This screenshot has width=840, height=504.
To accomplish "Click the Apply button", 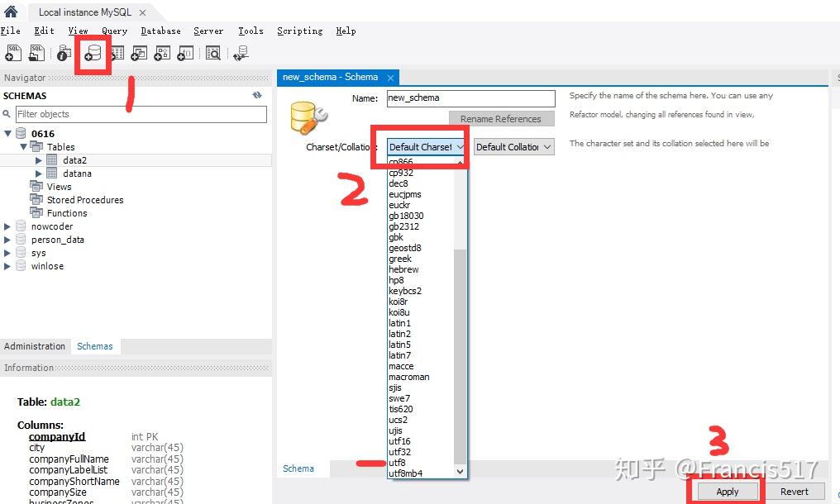I will [x=726, y=491].
